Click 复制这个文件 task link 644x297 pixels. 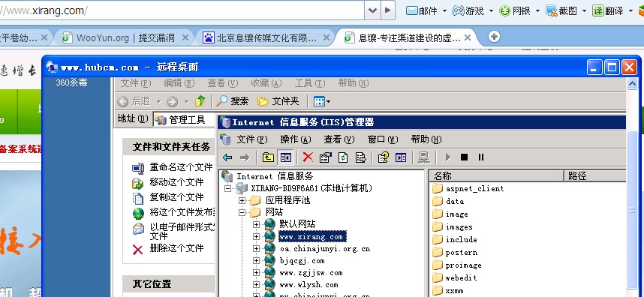click(x=176, y=197)
